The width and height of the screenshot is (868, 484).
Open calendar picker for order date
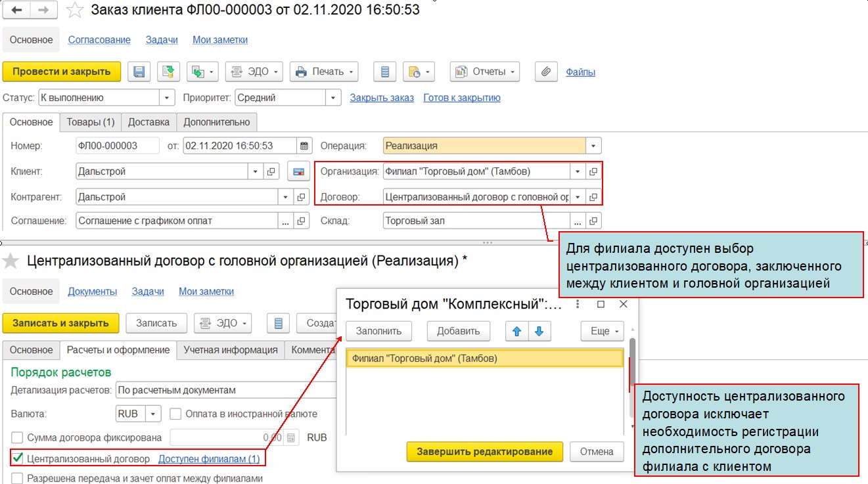coord(304,146)
